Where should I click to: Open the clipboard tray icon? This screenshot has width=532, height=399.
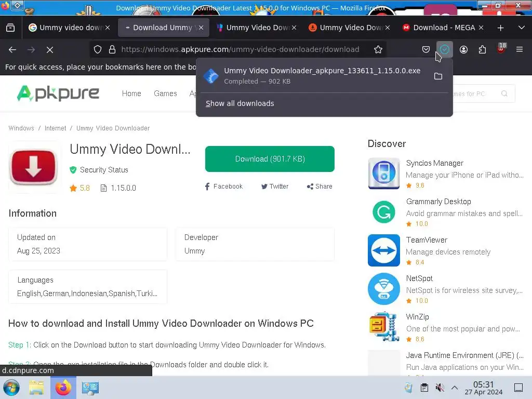(x=424, y=388)
